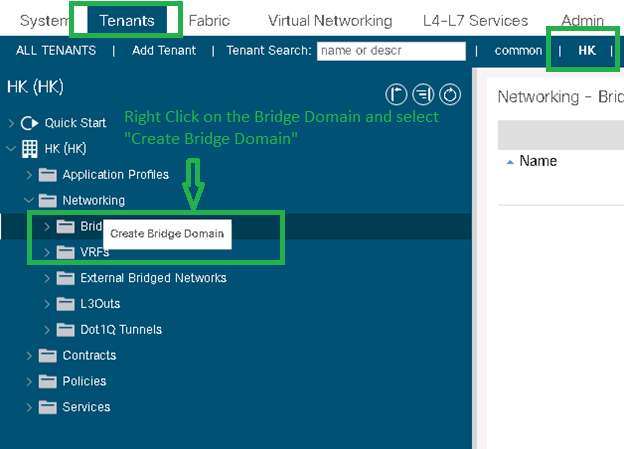Select the HK tenant link
Viewport: 624px width, 449px height.
587,51
